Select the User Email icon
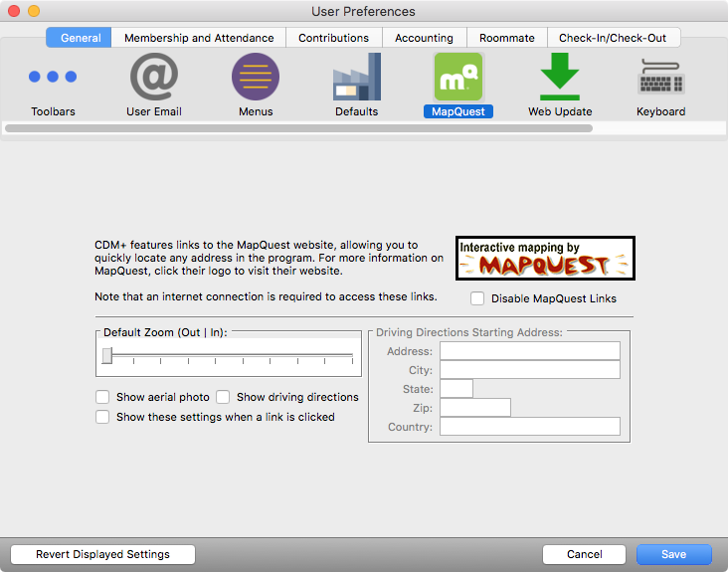 (x=154, y=78)
